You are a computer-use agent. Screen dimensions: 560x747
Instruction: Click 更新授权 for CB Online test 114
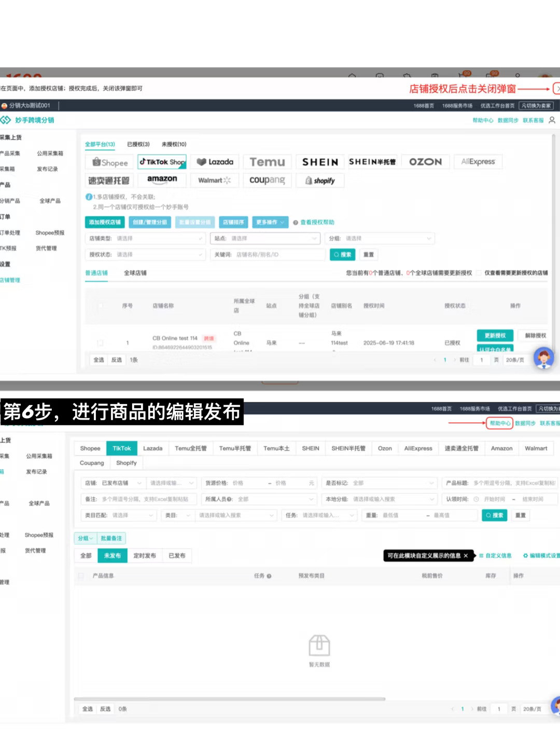pos(495,336)
